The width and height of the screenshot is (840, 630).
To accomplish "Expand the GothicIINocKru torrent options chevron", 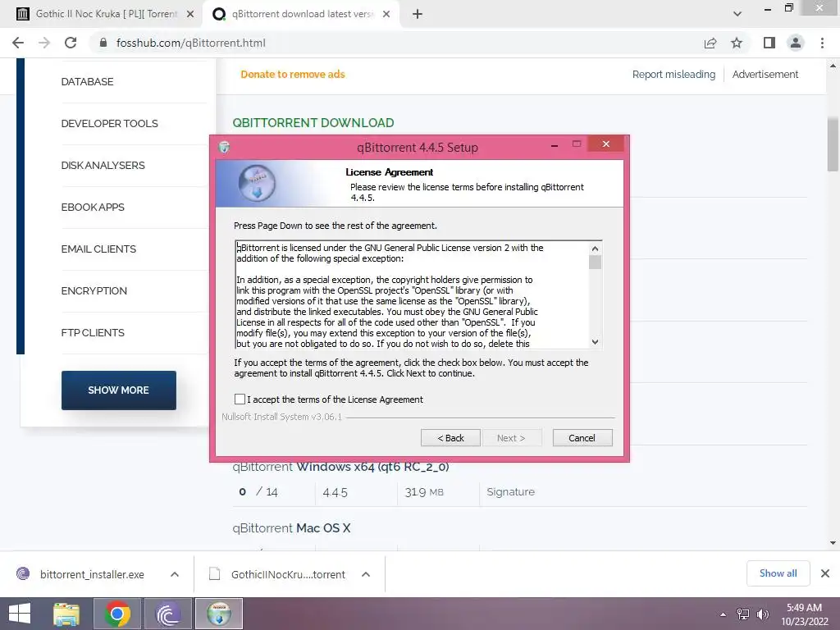I will (366, 574).
